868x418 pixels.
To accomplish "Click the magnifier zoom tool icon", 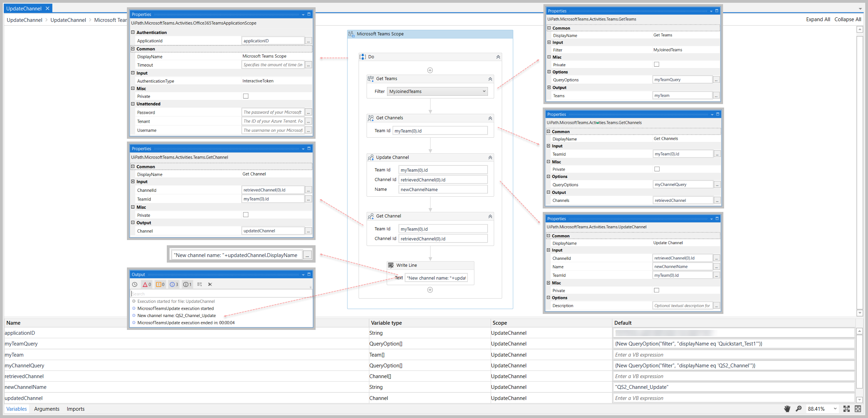I will pos(799,409).
